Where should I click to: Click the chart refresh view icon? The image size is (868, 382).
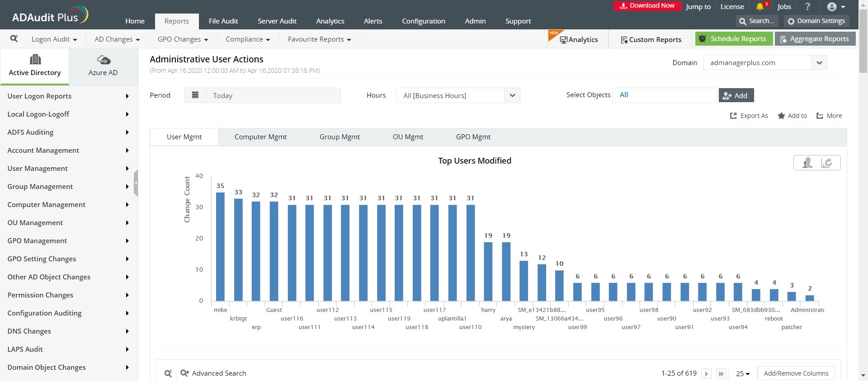[827, 163]
